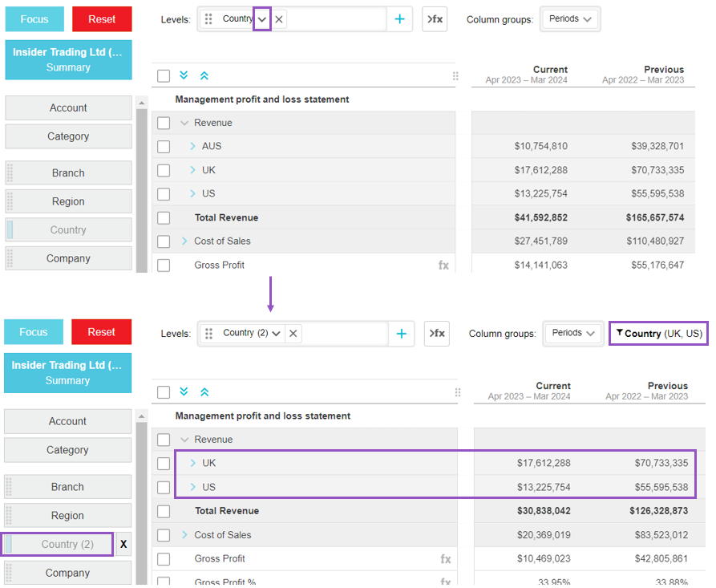Click the Focus button in the Country (2) view
Viewport: 716px width, 588px height.
33,332
